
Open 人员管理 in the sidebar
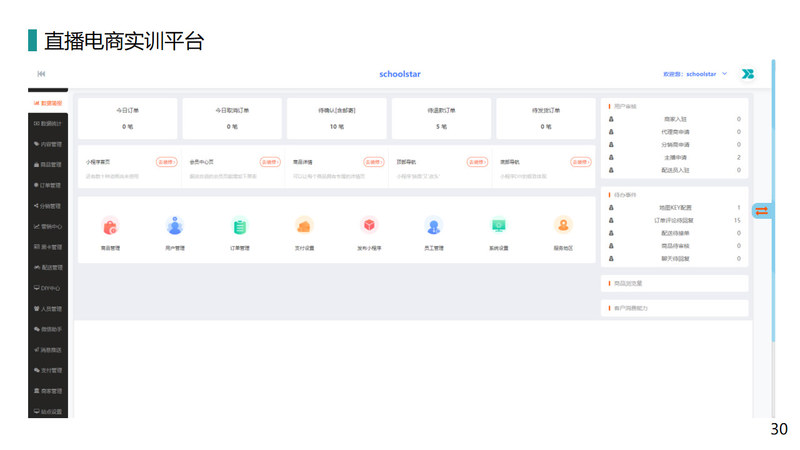[48, 309]
